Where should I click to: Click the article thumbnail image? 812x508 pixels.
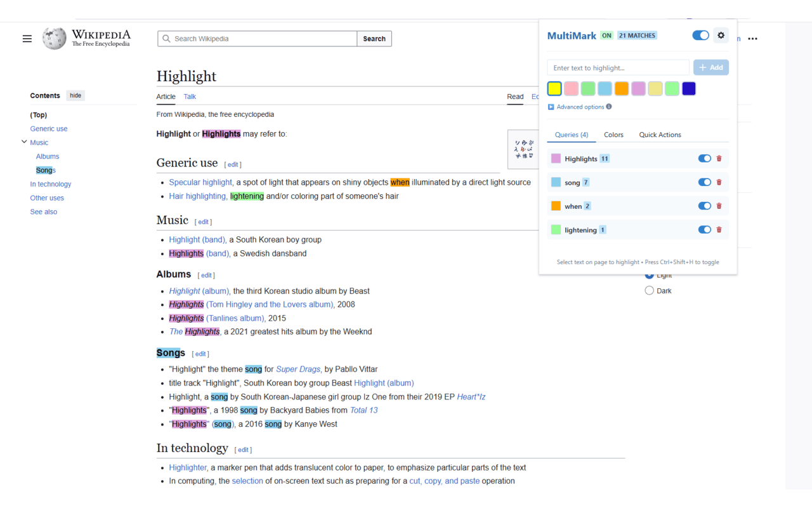click(524, 149)
